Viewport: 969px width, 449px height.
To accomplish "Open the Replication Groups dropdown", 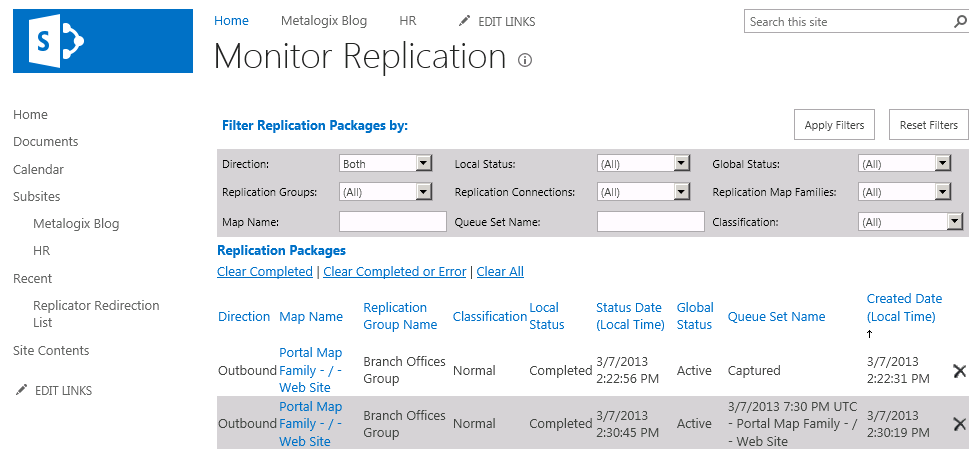I will 423,192.
